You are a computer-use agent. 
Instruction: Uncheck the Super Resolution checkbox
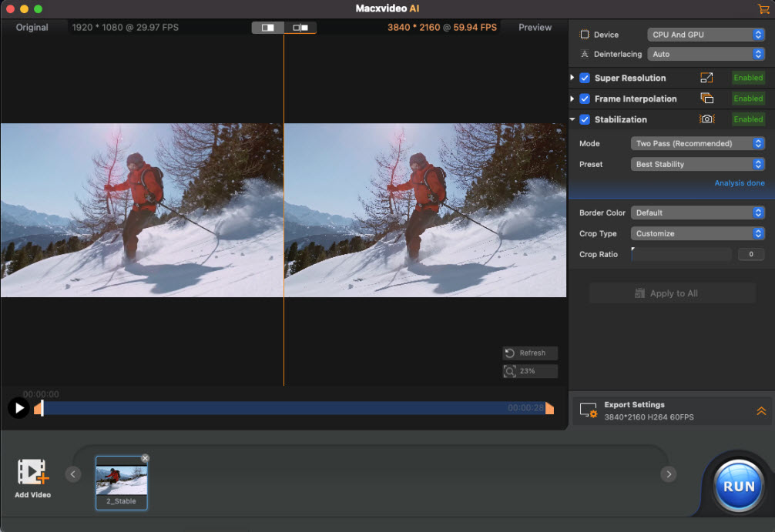pyautogui.click(x=585, y=78)
